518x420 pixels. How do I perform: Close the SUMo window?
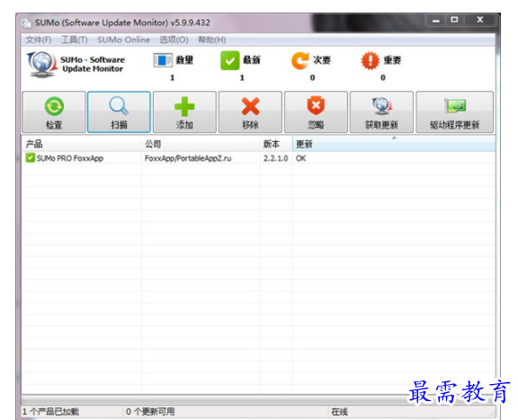[479, 21]
